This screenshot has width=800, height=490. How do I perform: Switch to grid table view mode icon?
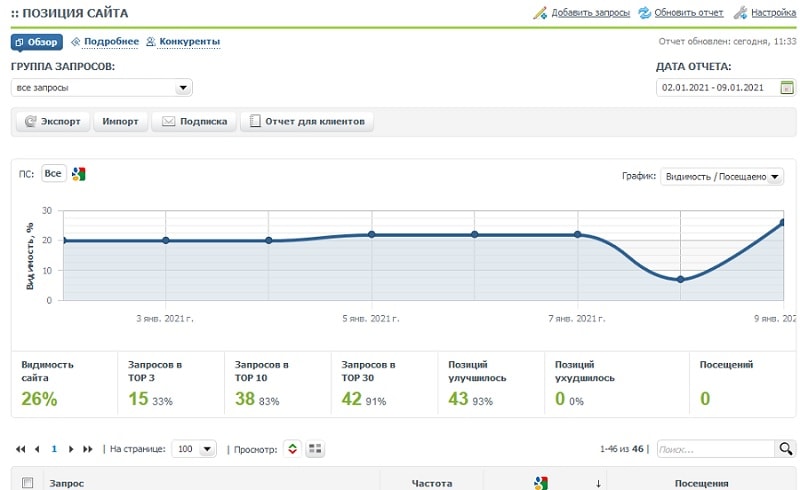pyautogui.click(x=314, y=450)
